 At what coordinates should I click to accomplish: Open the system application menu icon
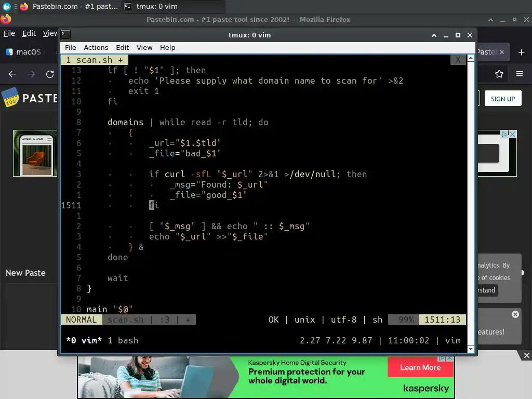pos(6,6)
